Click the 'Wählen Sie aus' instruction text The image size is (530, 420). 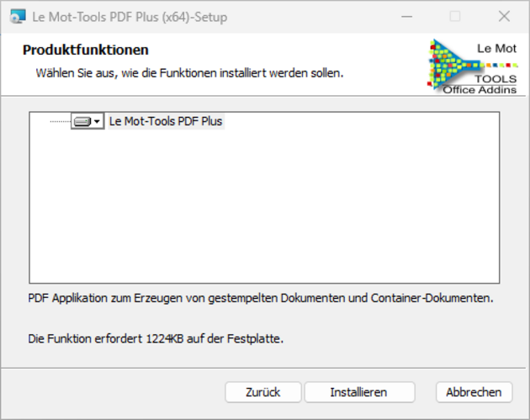pyautogui.click(x=189, y=73)
